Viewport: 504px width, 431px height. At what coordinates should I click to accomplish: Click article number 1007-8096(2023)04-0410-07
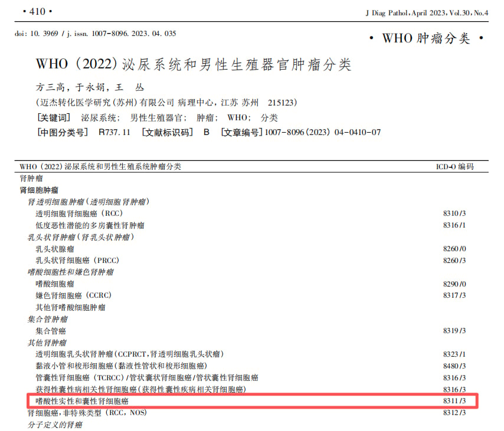[323, 132]
